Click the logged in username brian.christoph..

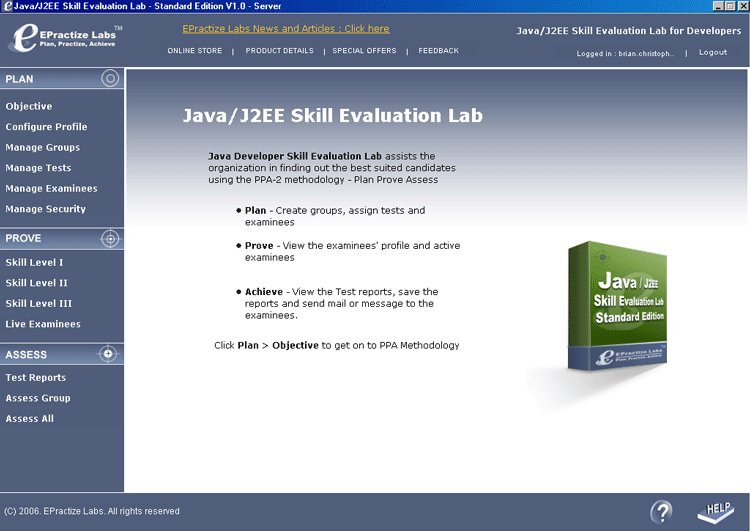(x=646, y=54)
